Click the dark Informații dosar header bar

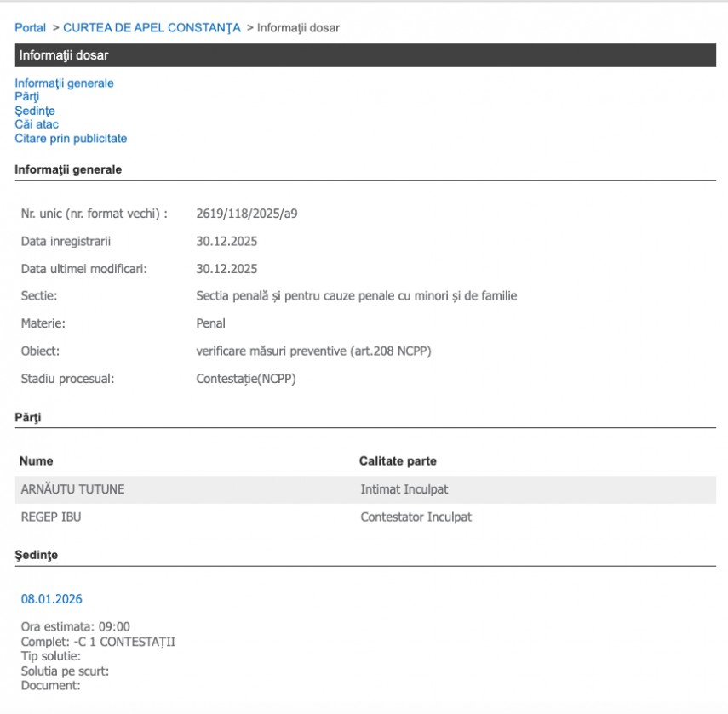click(x=364, y=55)
